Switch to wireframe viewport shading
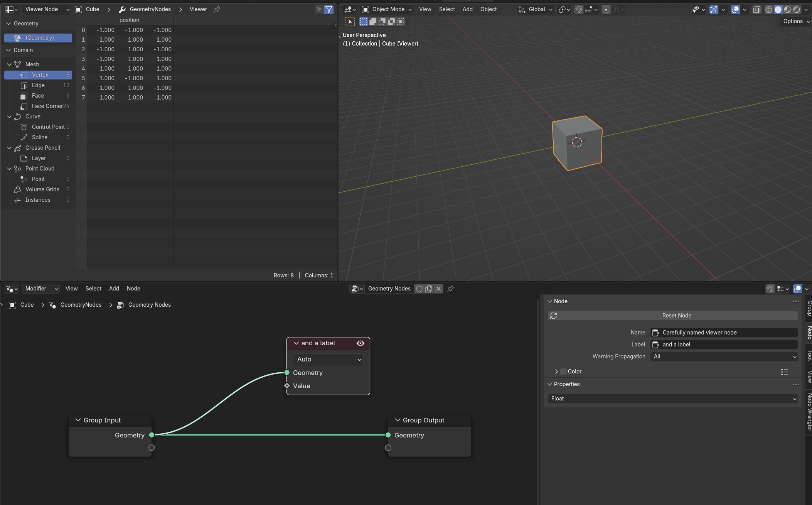The image size is (812, 505). click(x=769, y=10)
